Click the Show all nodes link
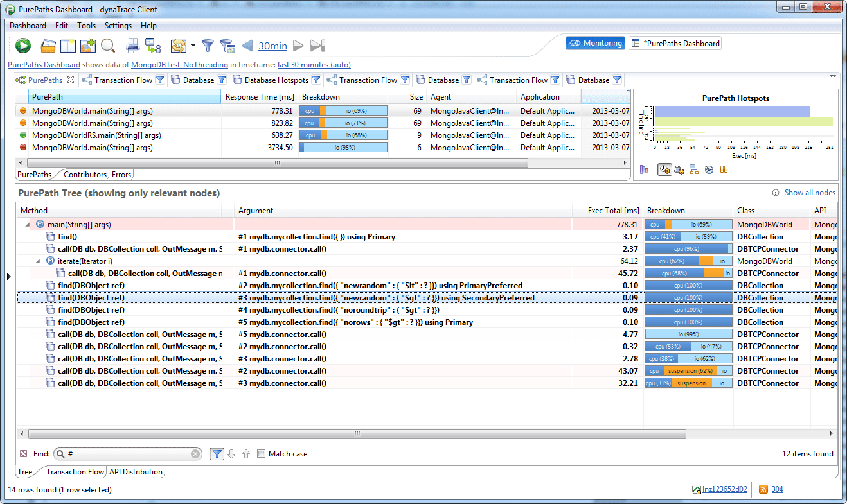847x504 pixels. [x=810, y=193]
